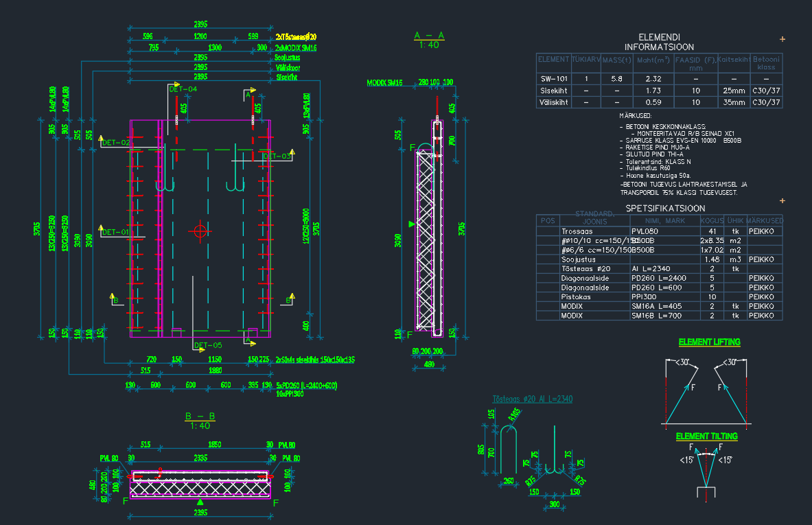Select the DET-01 detail label
This screenshot has height=525, width=812.
115,233
